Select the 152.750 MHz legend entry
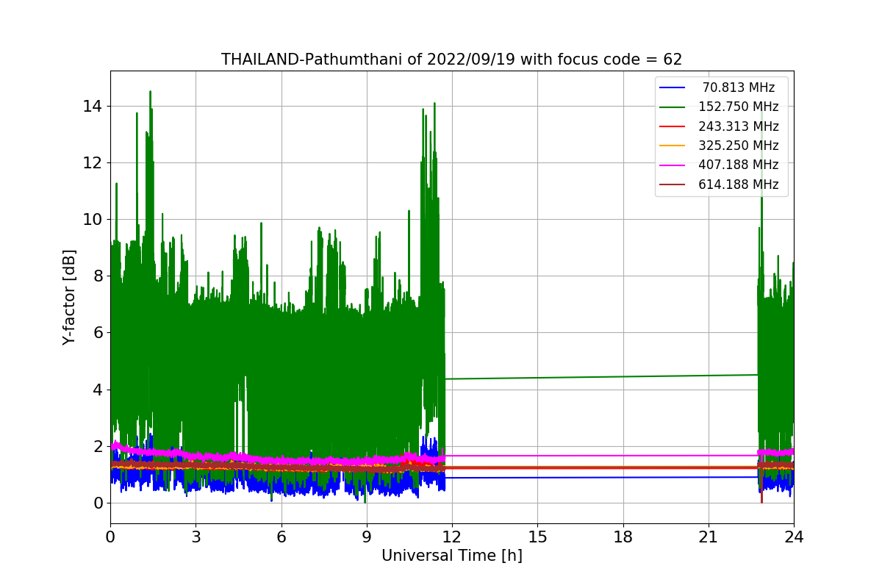 (x=719, y=107)
